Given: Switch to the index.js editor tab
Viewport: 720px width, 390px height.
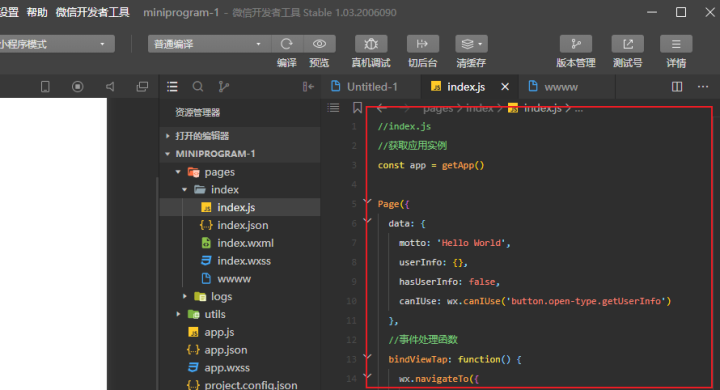Looking at the screenshot, I should (x=469, y=86).
